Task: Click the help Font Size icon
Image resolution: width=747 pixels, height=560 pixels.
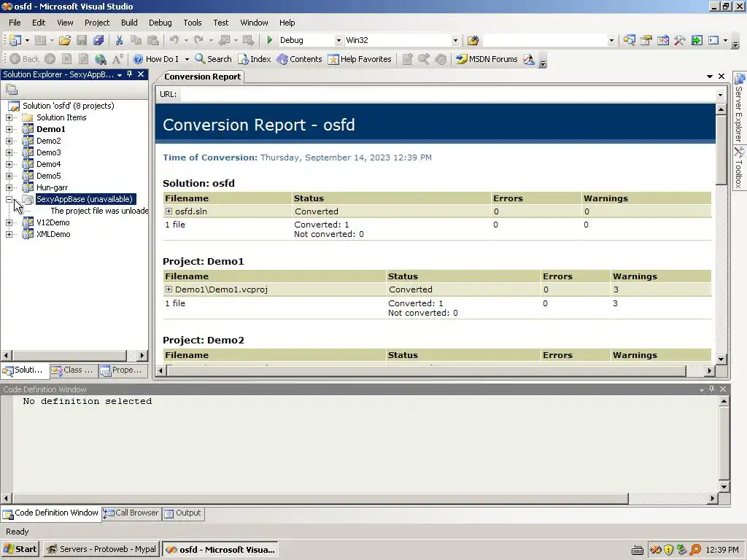Action: point(117,59)
